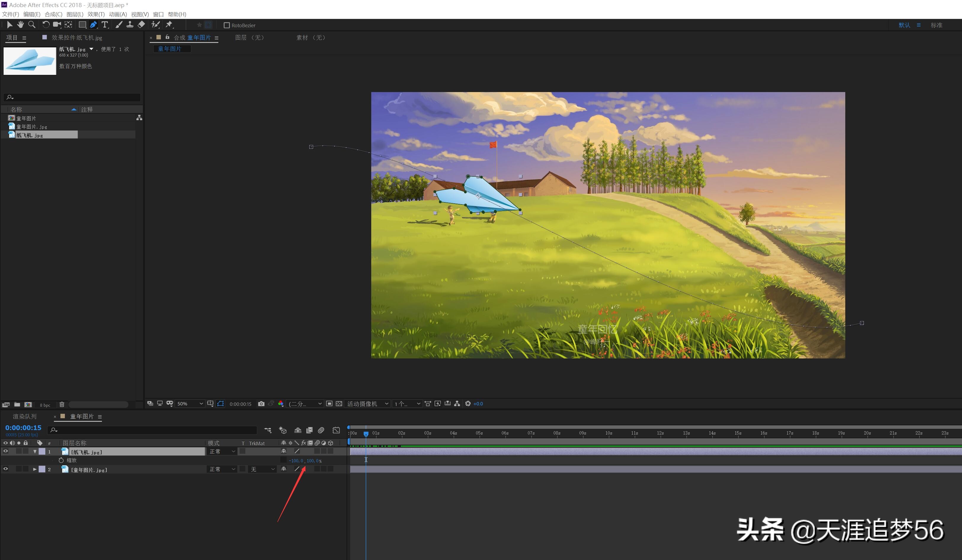This screenshot has width=962, height=560.
Task: Select the Puppet Pin tool
Action: click(x=169, y=25)
